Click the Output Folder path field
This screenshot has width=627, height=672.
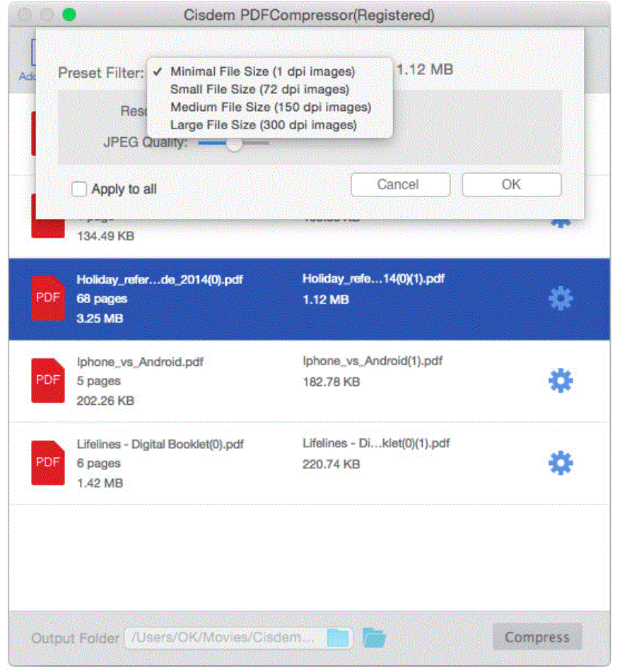[238, 637]
